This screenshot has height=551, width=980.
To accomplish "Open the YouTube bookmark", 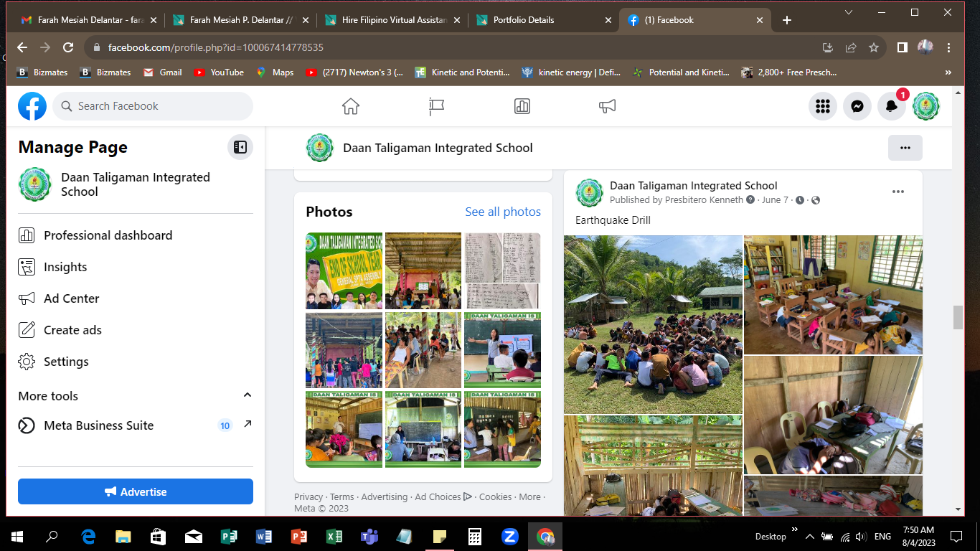I will [218, 72].
